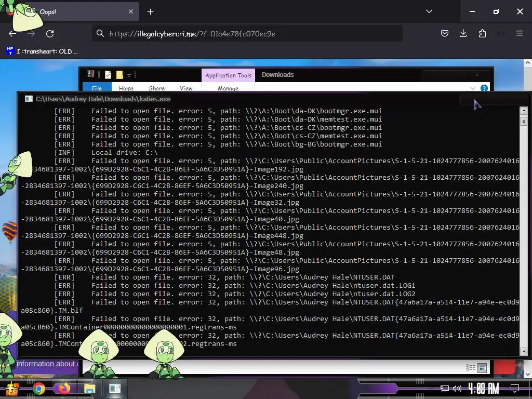
Task: Click the da-DK\bootmgr.exe.mui error line
Action: 218,111
